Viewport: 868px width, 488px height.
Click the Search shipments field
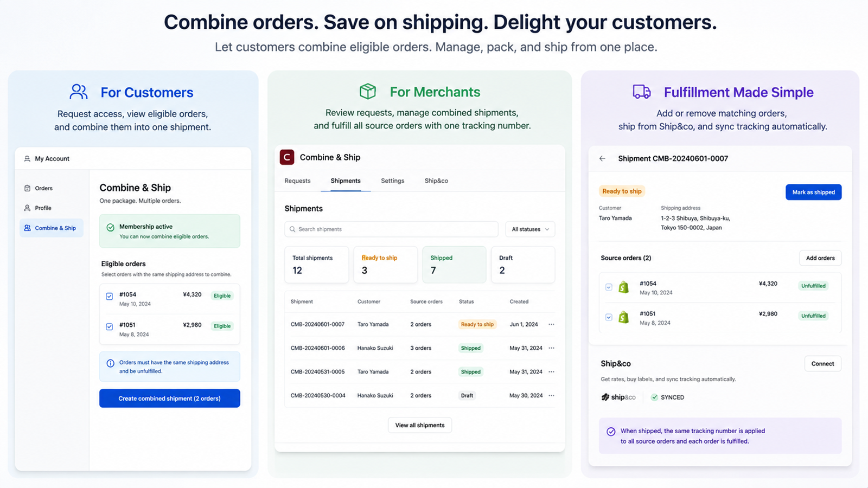391,229
